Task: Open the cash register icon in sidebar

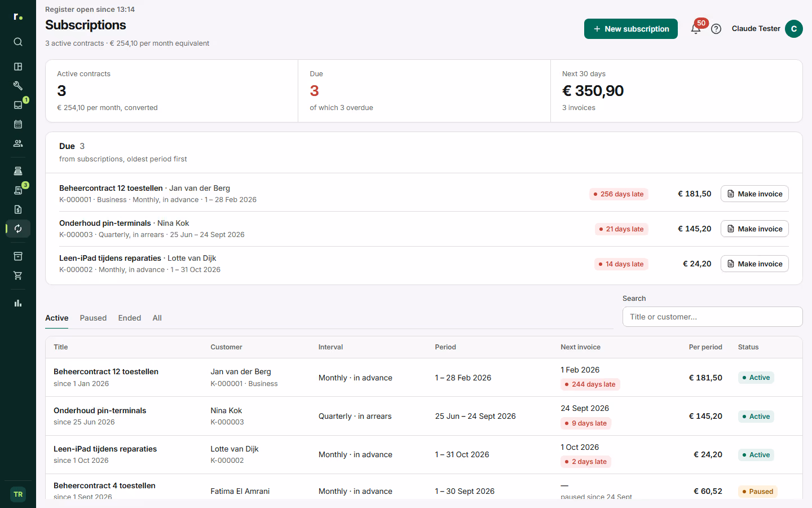Action: (18, 171)
